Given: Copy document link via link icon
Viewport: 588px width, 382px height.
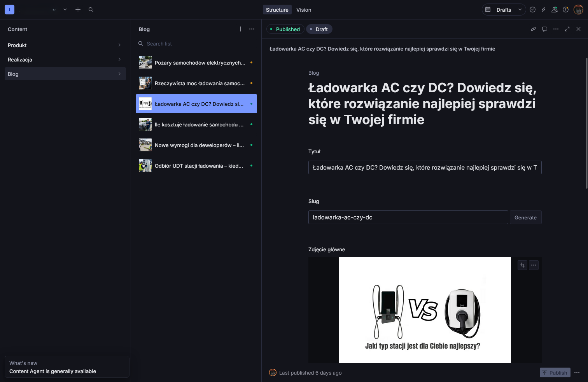Looking at the screenshot, I should tap(533, 29).
